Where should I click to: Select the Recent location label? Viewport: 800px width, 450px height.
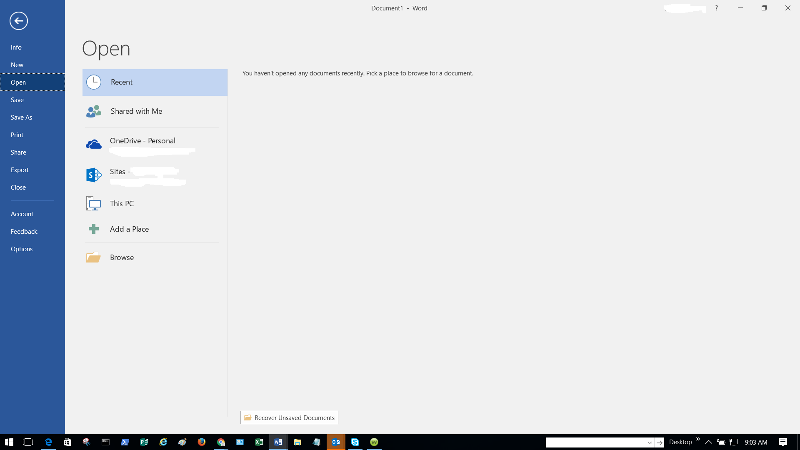[x=121, y=82]
